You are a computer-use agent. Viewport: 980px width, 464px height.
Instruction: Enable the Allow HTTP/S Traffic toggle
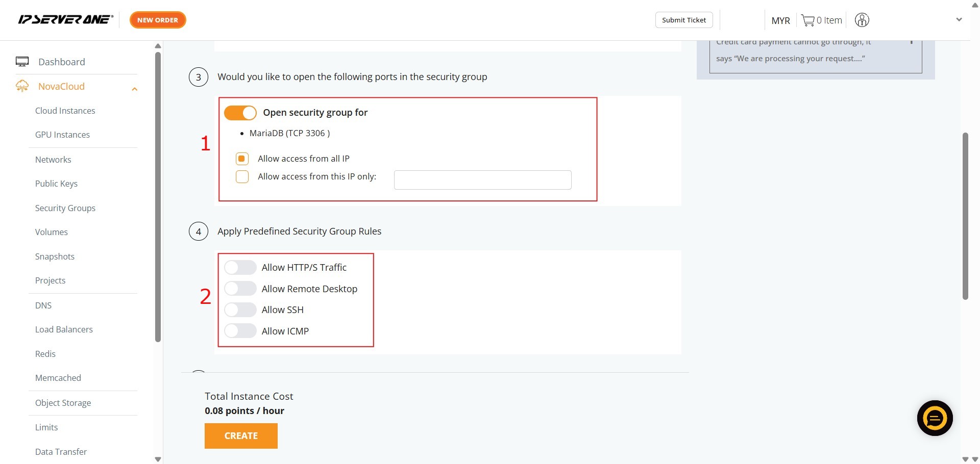pyautogui.click(x=240, y=268)
